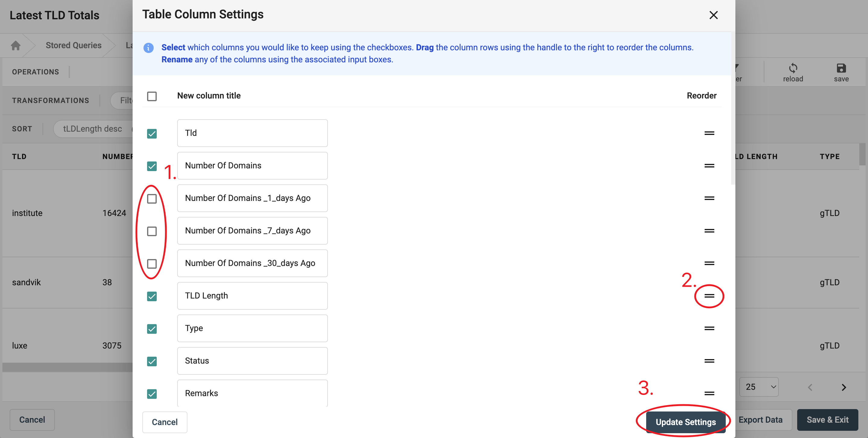Click the TLD column header

click(x=19, y=157)
